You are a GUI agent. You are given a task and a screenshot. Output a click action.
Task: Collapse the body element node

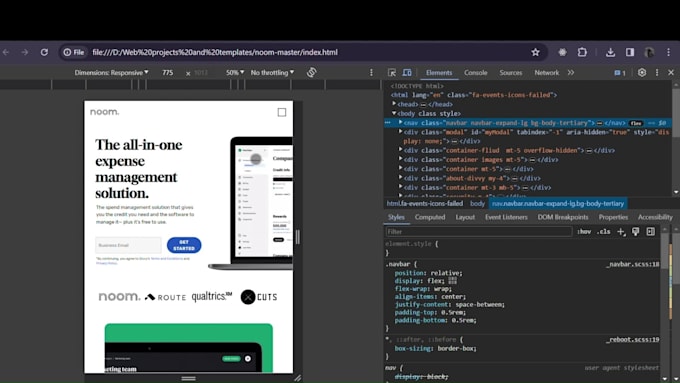click(x=394, y=113)
